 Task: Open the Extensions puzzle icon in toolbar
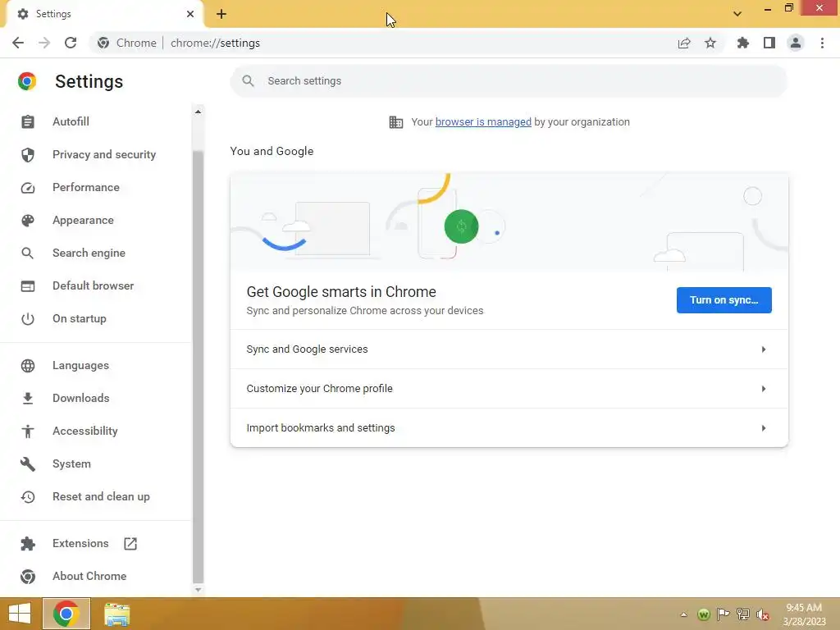pyautogui.click(x=743, y=43)
